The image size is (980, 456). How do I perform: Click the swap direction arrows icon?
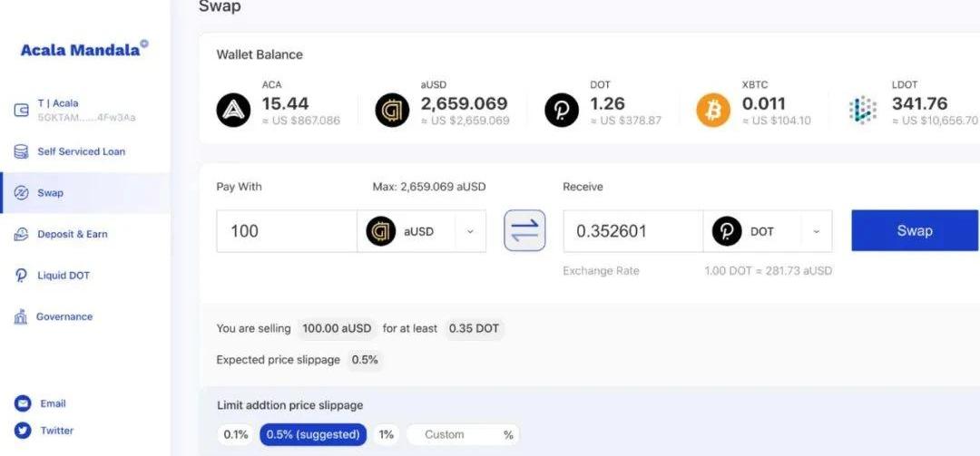[524, 231]
